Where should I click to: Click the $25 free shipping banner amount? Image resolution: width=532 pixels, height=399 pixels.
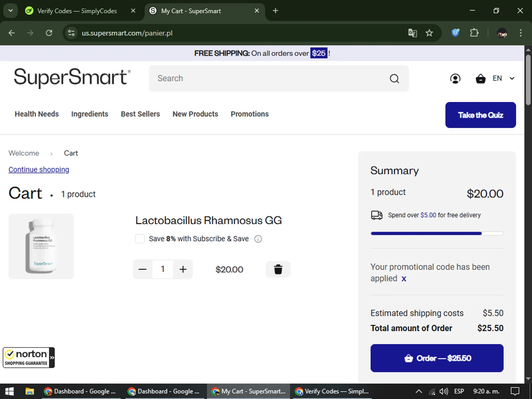(x=318, y=53)
